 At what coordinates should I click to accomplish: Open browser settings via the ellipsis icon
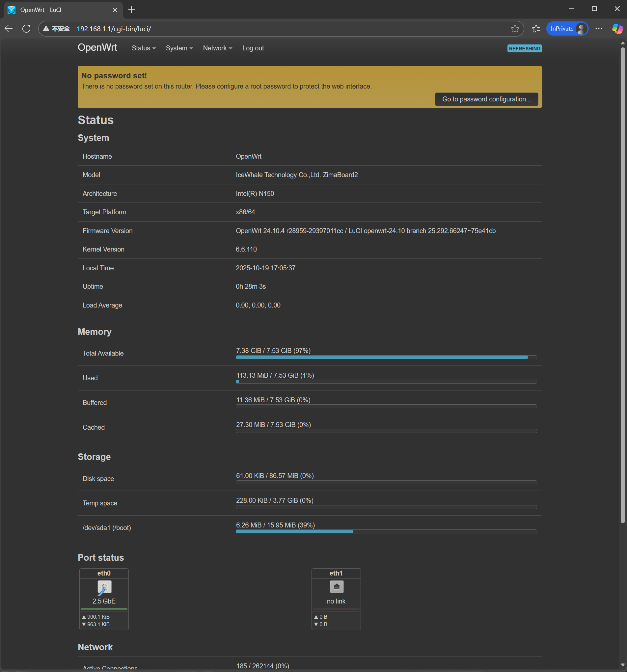[x=599, y=29]
